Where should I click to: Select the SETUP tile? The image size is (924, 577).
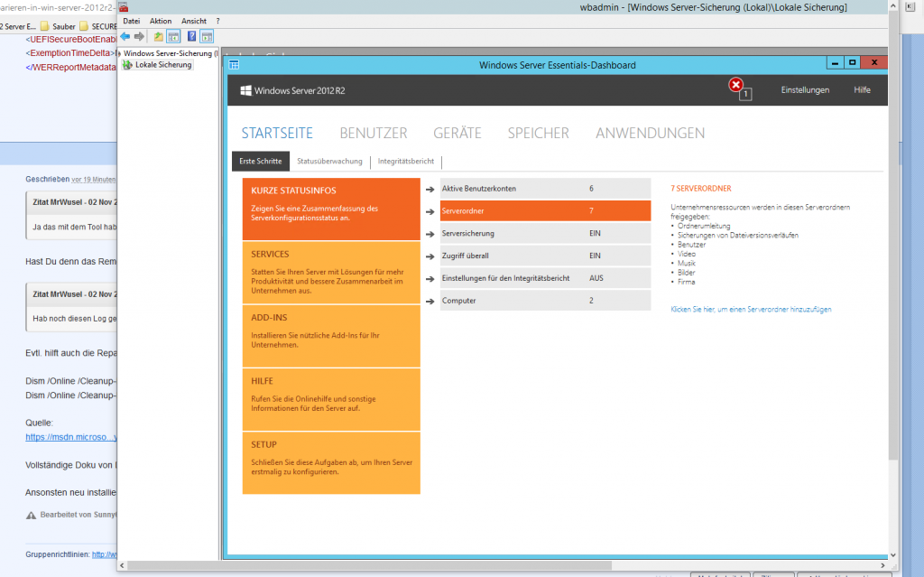(x=331, y=463)
